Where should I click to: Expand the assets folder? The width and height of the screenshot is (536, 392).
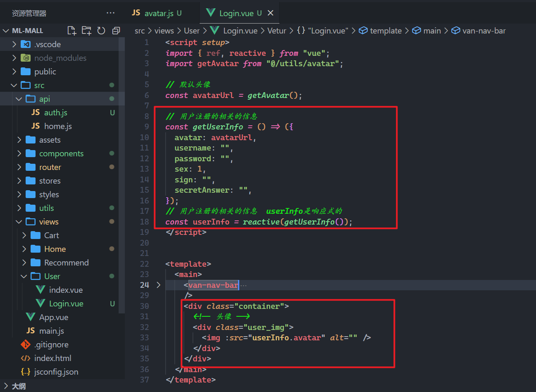[x=19, y=140]
